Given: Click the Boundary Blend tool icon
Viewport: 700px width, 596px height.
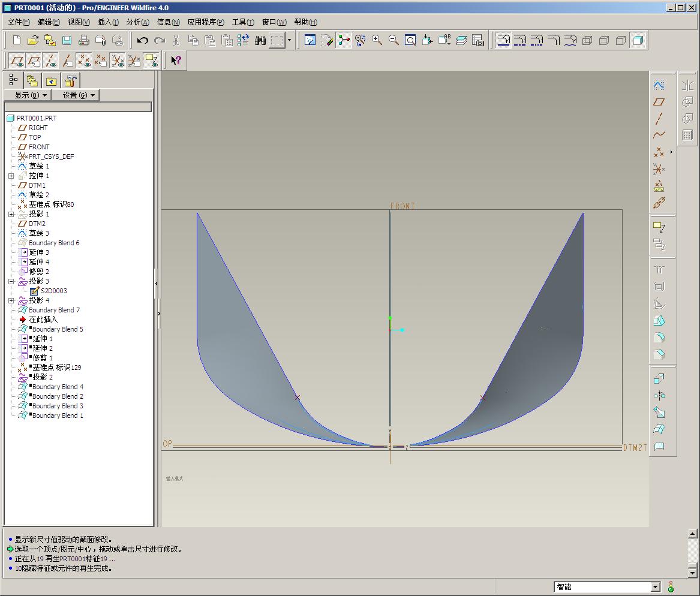Looking at the screenshot, I should pos(659,429).
